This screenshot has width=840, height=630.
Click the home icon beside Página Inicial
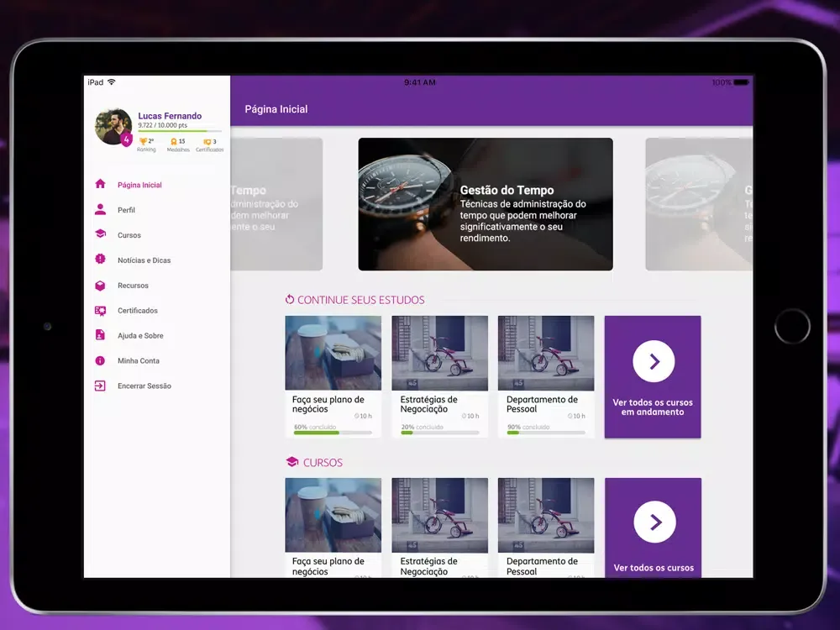pyautogui.click(x=100, y=184)
